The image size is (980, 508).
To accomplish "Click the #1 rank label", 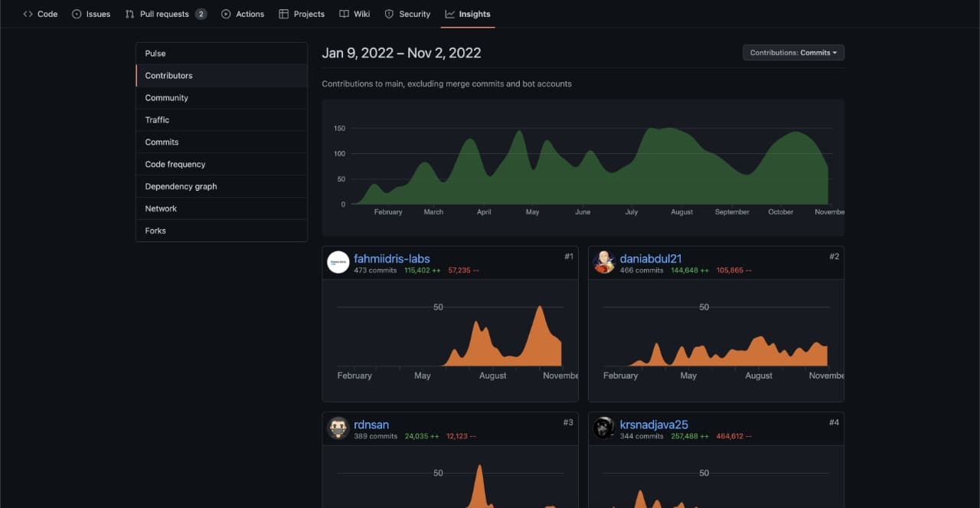I will [x=568, y=257].
